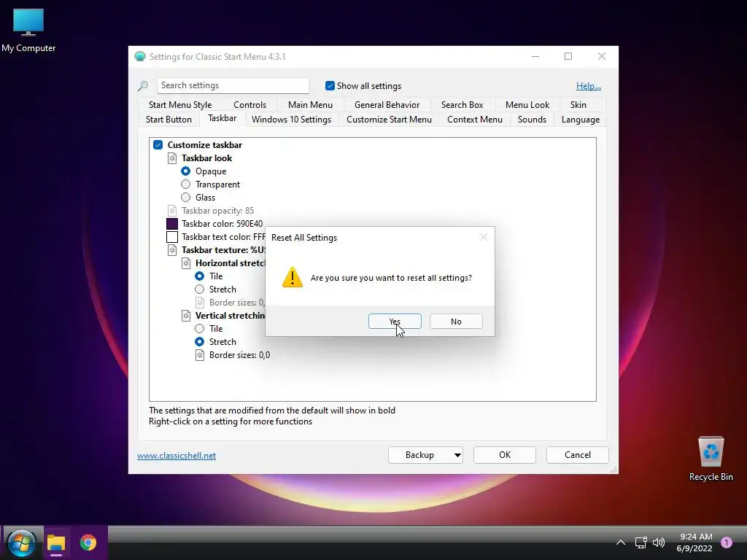Click the Taskbar color purple swatch
Viewport: 747px width, 560px height.
[172, 224]
